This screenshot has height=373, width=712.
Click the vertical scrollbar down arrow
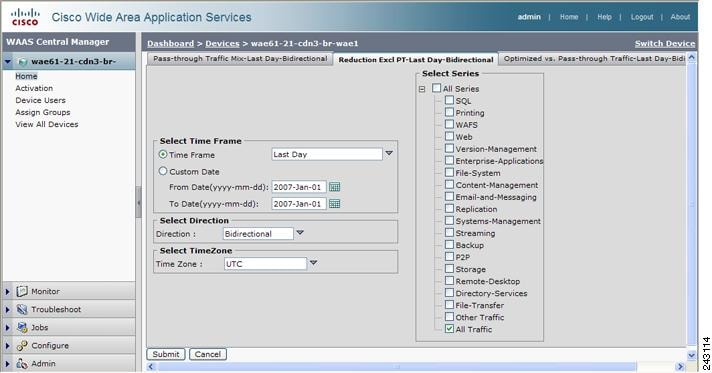[x=692, y=355]
